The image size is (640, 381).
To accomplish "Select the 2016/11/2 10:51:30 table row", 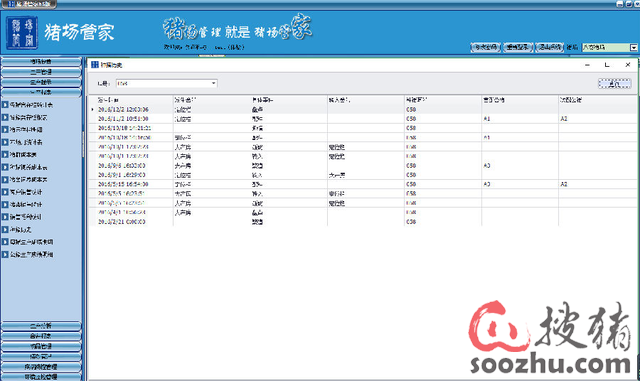I will point(363,119).
